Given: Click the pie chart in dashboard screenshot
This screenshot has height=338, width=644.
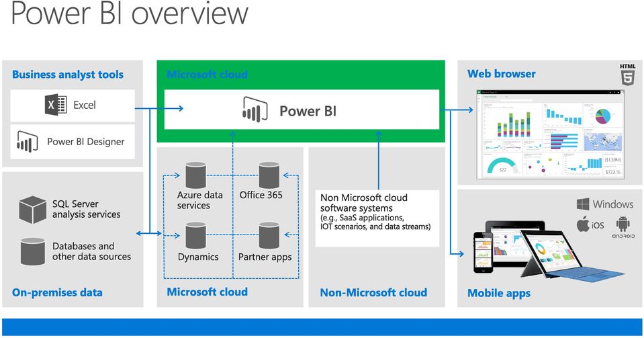Looking at the screenshot, I should pos(602,116).
